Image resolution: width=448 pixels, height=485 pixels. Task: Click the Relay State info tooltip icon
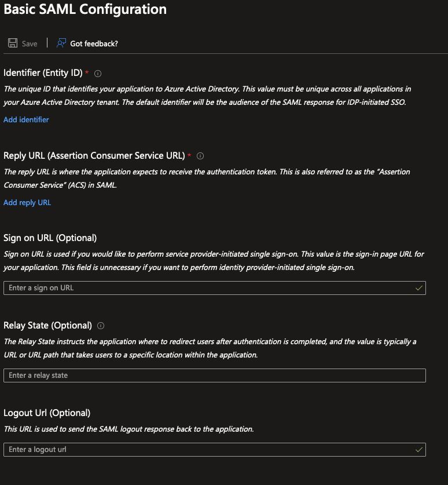(x=100, y=326)
